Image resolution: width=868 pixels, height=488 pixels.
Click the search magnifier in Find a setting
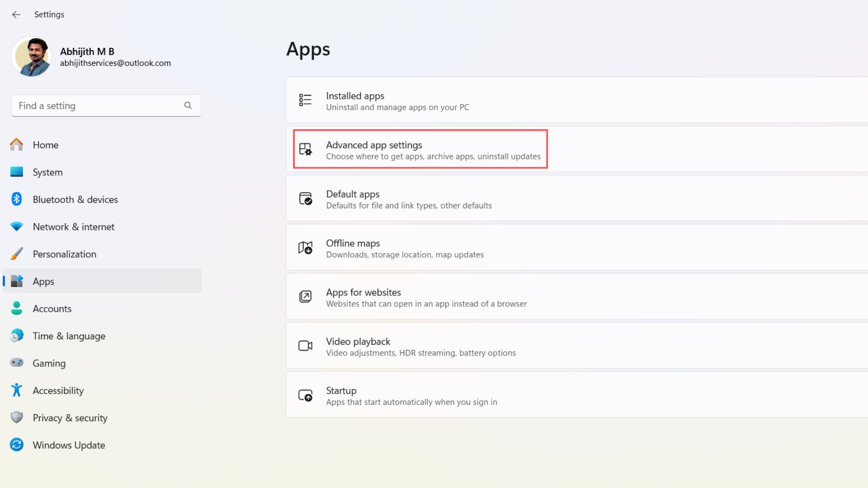click(188, 105)
